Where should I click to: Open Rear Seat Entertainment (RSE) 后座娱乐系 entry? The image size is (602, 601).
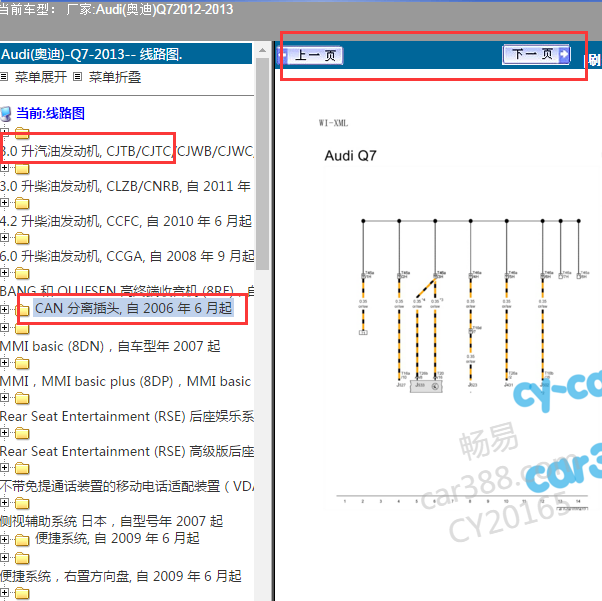[x=127, y=416]
